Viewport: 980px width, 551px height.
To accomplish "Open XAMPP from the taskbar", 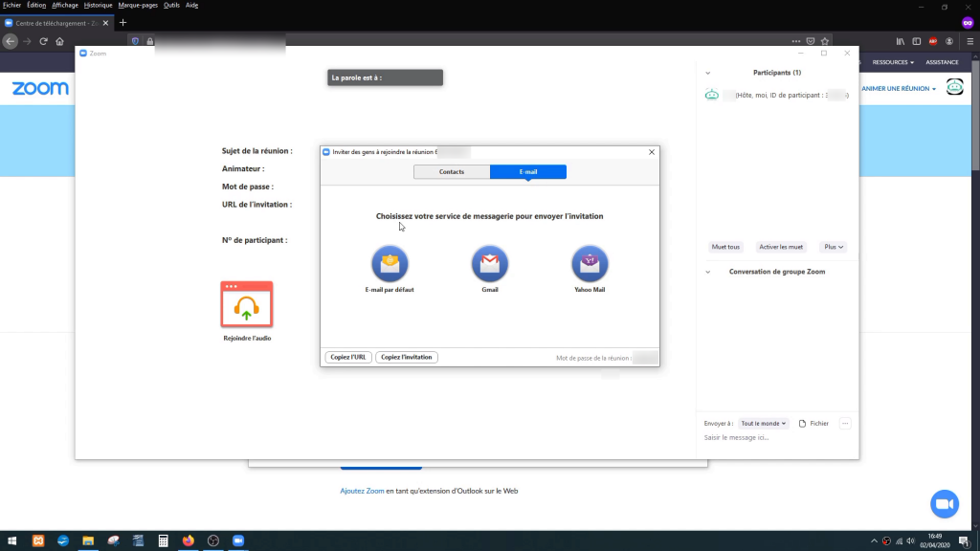I will point(38,540).
